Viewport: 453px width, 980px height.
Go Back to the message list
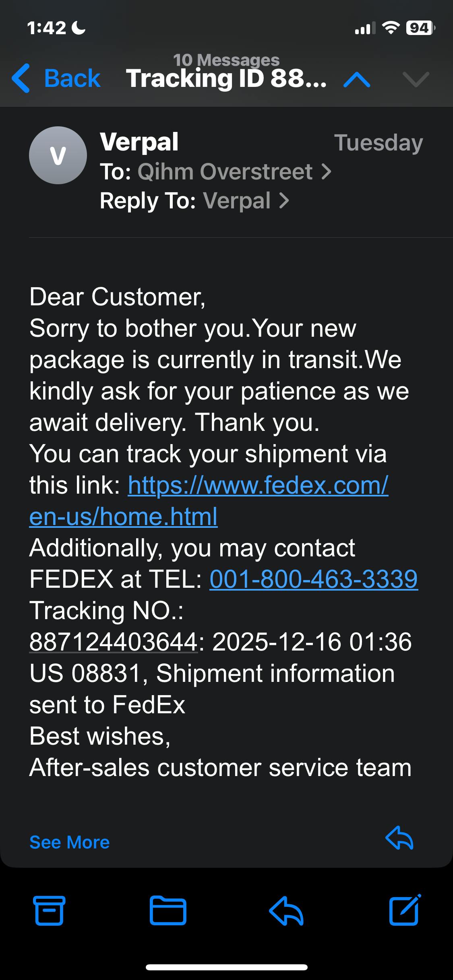[x=72, y=78]
